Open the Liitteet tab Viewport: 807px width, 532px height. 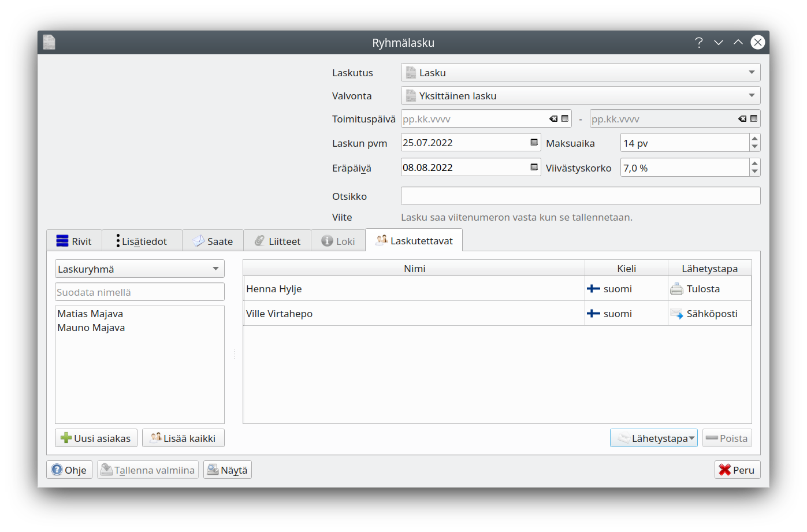point(277,241)
